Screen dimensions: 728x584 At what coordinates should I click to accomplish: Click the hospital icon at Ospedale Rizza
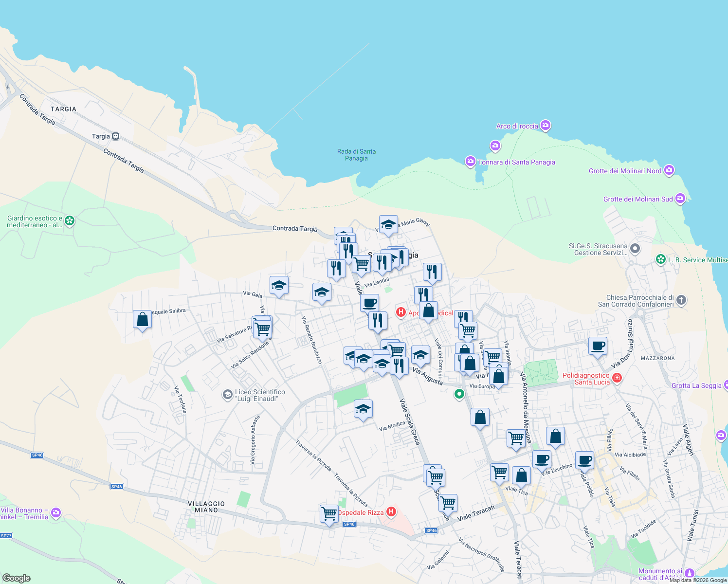point(391,512)
